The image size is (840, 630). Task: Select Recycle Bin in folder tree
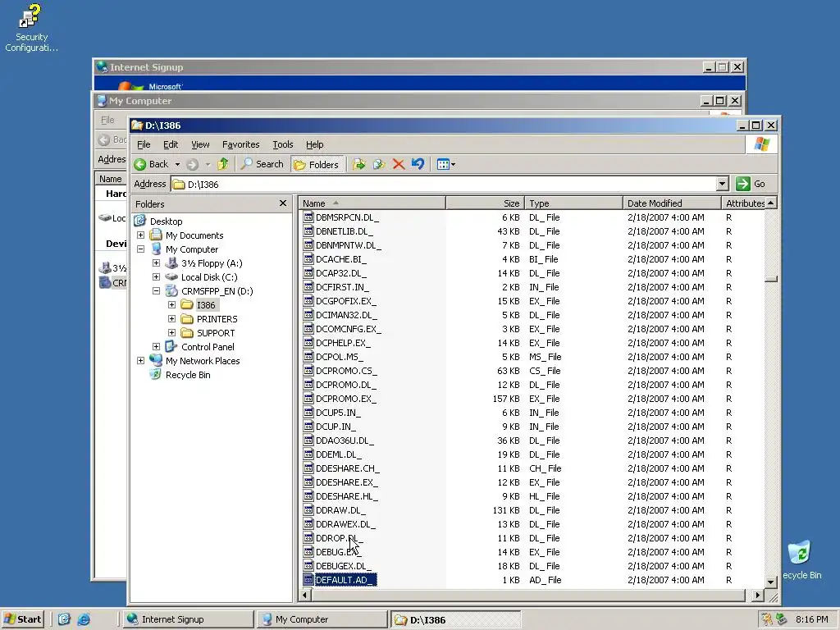(188, 375)
